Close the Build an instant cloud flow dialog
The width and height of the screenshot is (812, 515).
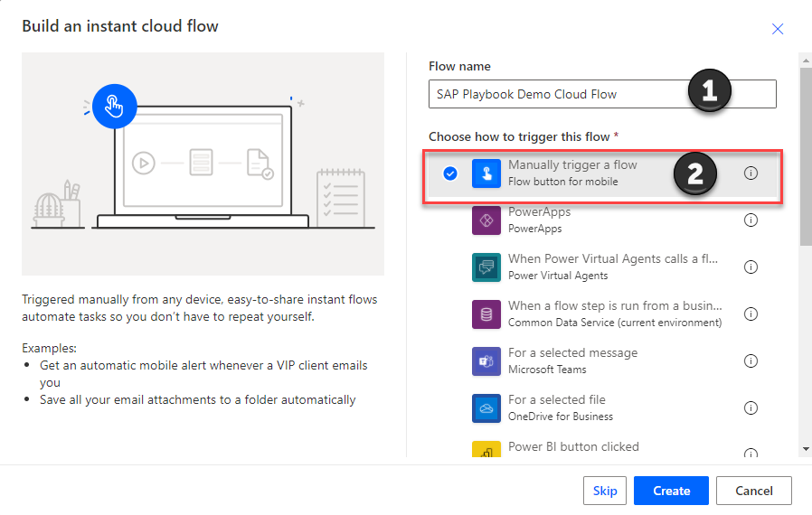pyautogui.click(x=778, y=29)
